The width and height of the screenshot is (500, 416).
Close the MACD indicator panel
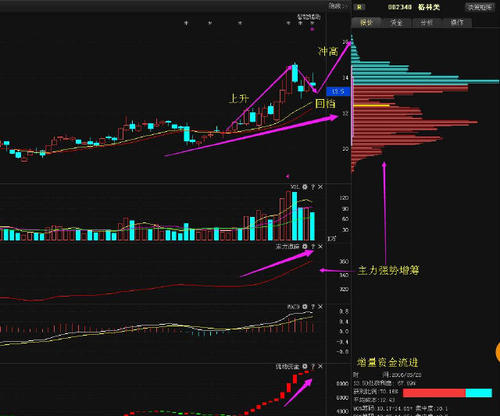[x=320, y=307]
